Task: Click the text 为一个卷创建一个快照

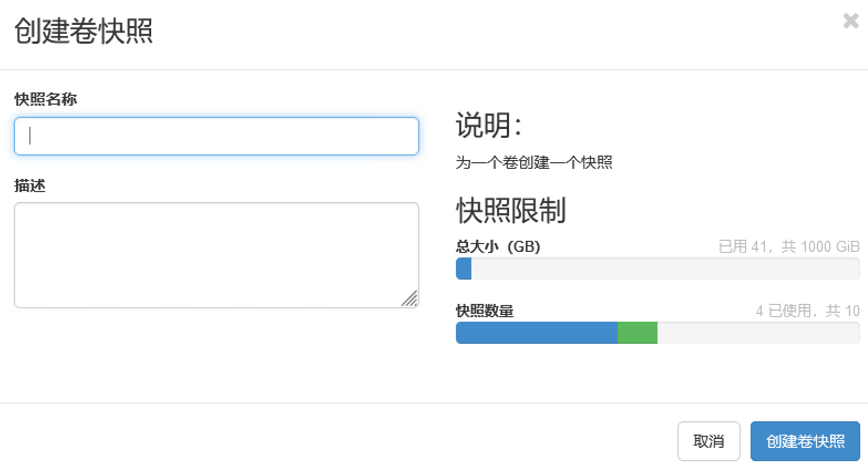Action: (534, 162)
